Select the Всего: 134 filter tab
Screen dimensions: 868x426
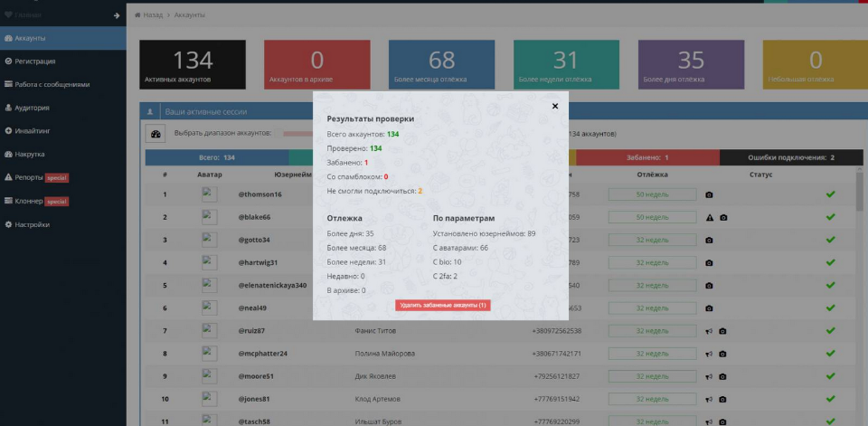tap(217, 157)
